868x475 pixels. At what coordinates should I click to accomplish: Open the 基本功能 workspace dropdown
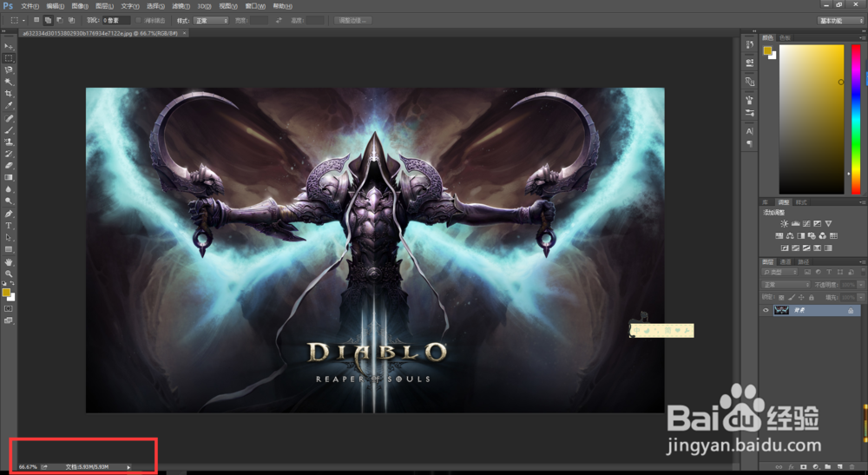pos(841,21)
